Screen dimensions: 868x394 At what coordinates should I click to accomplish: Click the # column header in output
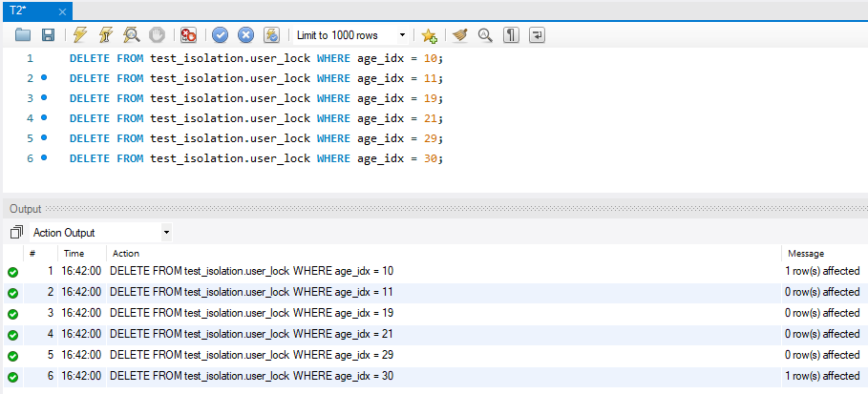(x=41, y=254)
